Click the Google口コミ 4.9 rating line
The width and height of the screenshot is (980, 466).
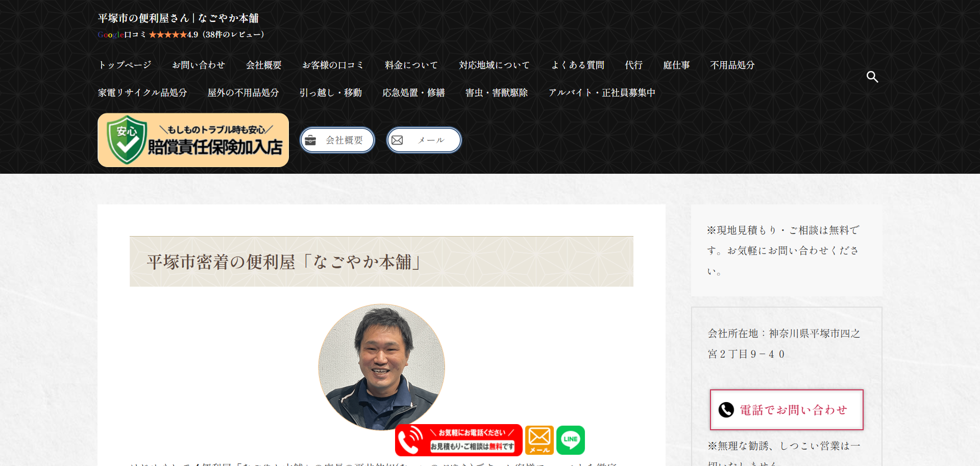181,35
